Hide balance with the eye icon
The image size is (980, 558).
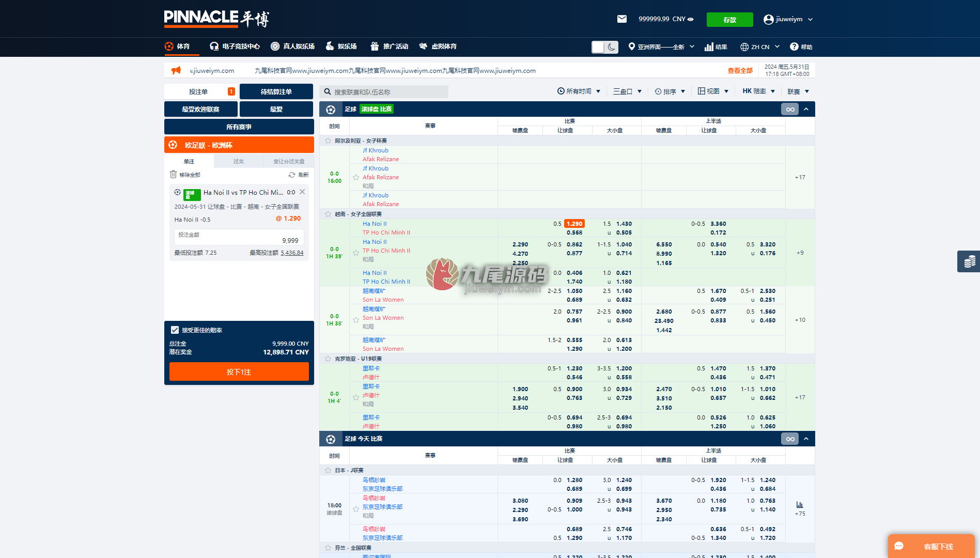(x=691, y=19)
